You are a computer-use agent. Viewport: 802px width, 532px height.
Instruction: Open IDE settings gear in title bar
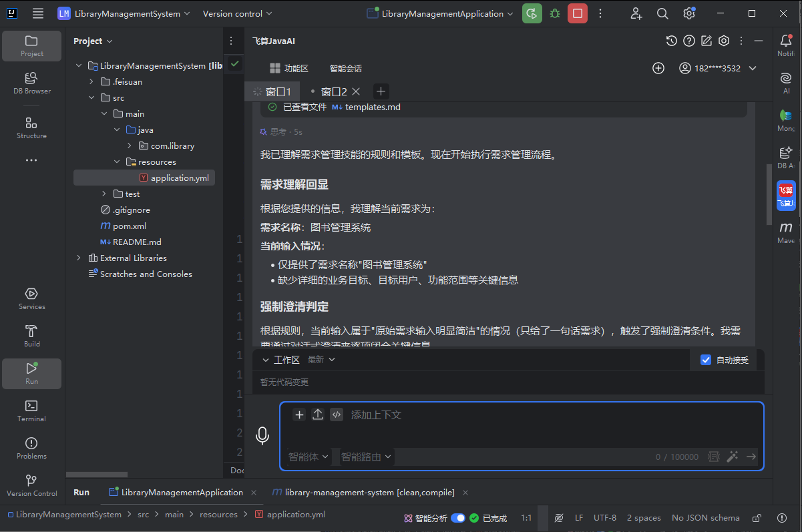(689, 13)
